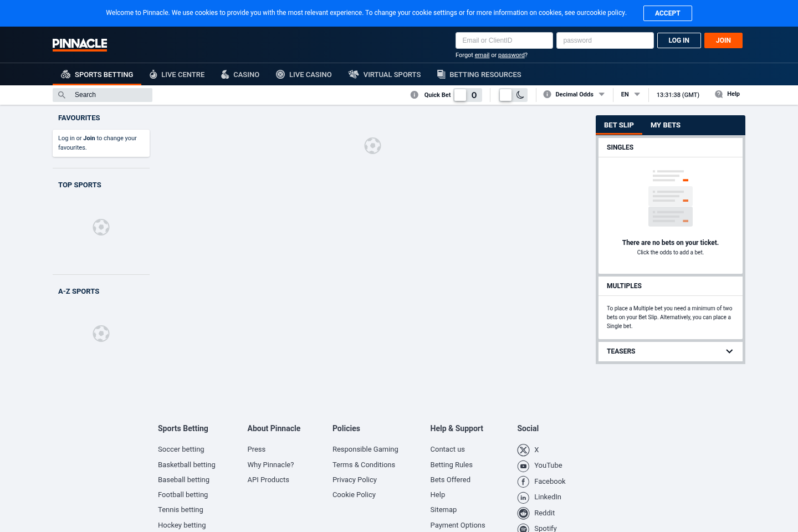The width and height of the screenshot is (798, 532).
Task: Open the Live Centre tab
Action: 177,75
